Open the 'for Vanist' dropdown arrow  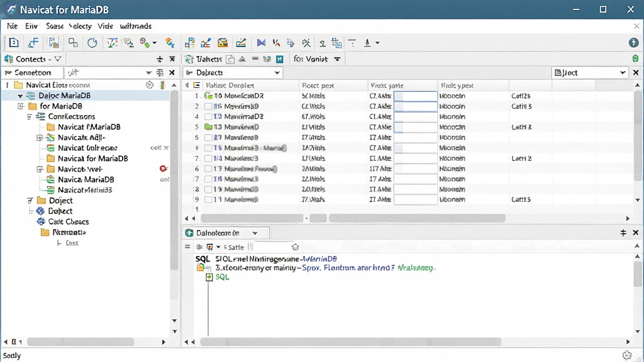337,59
